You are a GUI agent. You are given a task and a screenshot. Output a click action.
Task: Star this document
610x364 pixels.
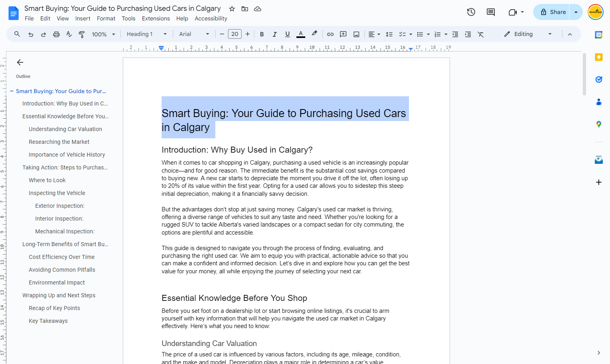pyautogui.click(x=232, y=9)
